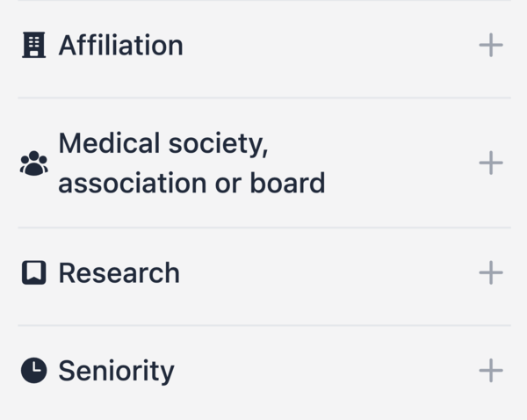
Task: Click empty space in the Affiliation row
Action: [x=334, y=46]
